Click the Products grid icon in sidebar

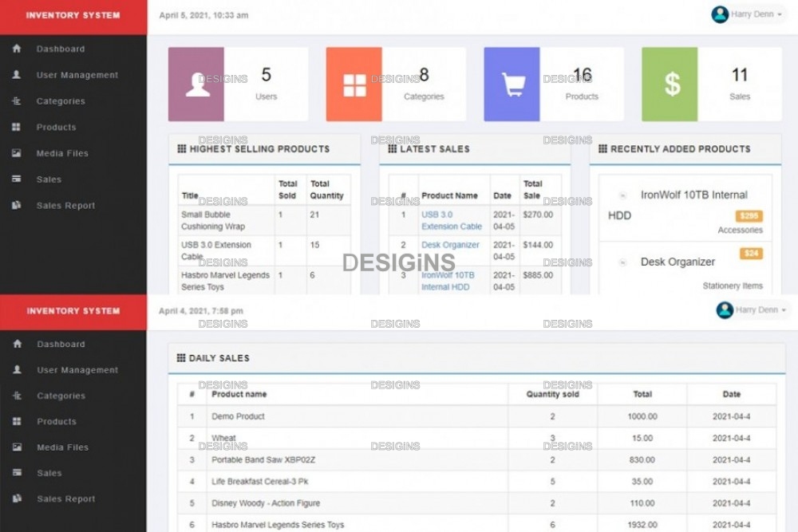[16, 128]
